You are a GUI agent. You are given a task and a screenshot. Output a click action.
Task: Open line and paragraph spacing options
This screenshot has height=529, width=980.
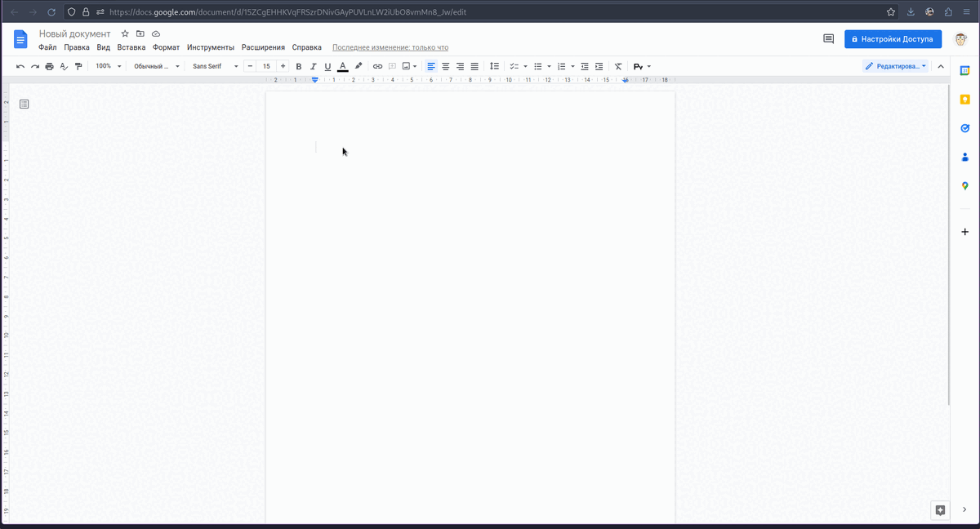(494, 66)
